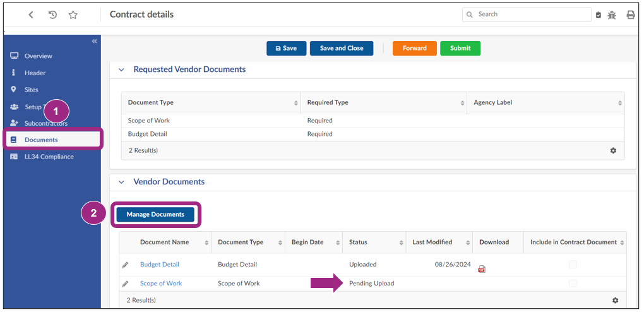Toggle Include in Contract for Scope of Work
The image size is (644, 312).
point(573,284)
